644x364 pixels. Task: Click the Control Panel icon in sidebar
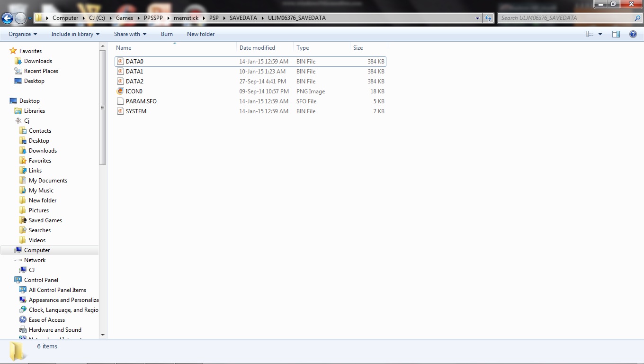[18, 280]
